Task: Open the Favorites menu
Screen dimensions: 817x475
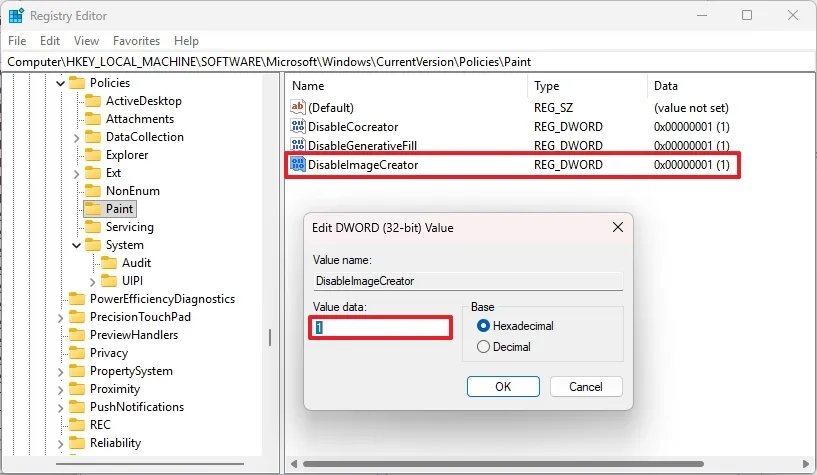Action: point(137,41)
